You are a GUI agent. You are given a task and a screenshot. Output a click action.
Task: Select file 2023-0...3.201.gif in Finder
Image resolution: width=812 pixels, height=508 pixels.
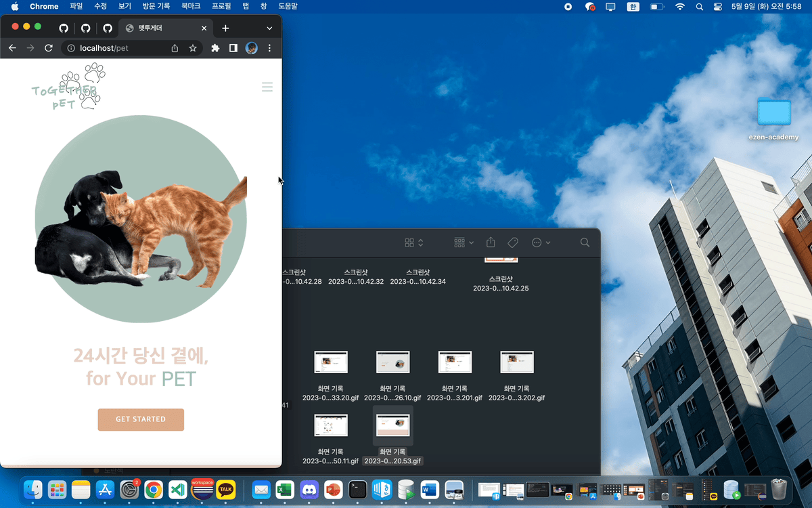coord(455,376)
